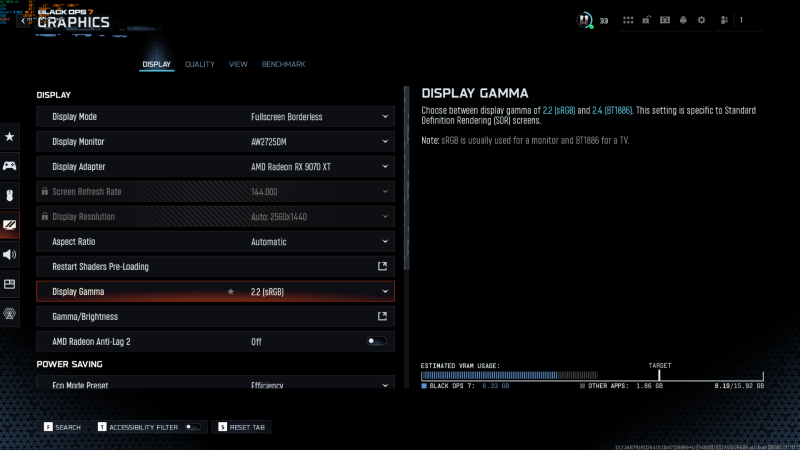
Task: Open the camera-frame icon in top bar
Action: coord(665,20)
